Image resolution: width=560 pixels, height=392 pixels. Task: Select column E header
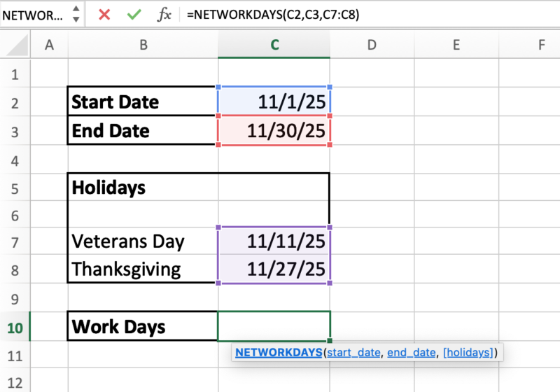(456, 45)
